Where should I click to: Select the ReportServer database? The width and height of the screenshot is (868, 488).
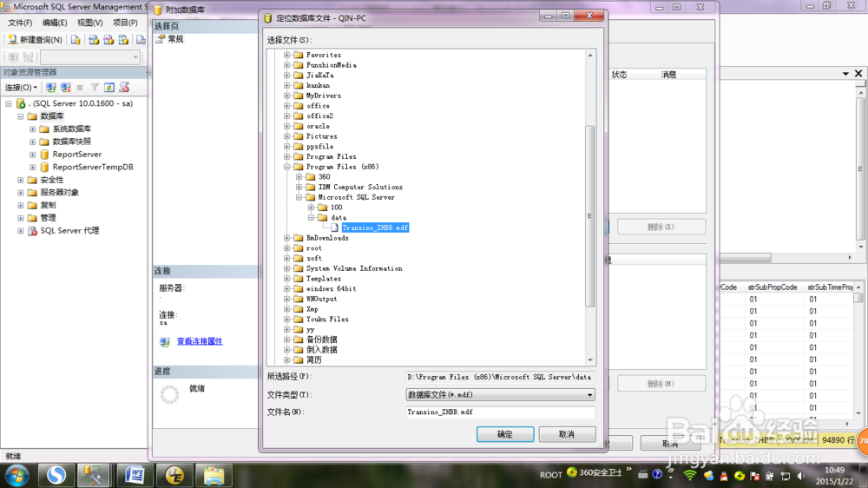[77, 155]
